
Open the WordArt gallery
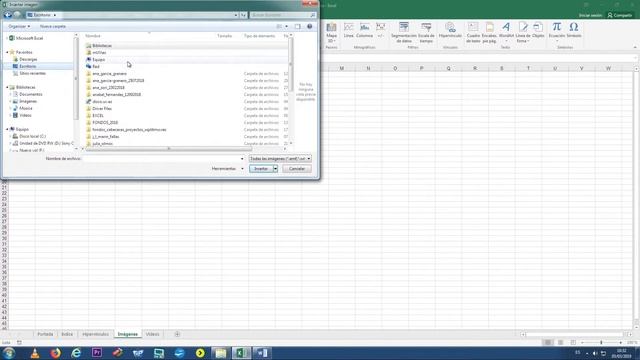(506, 32)
